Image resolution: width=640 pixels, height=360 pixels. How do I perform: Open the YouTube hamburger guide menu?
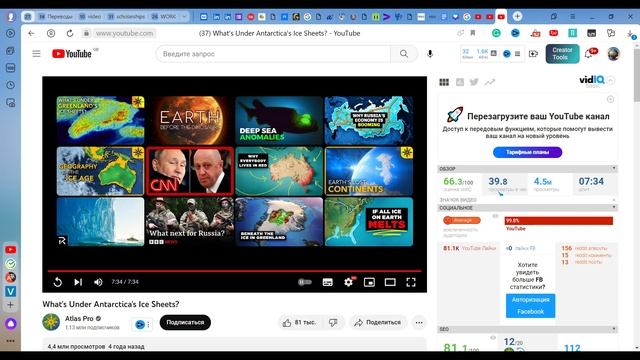(36, 54)
